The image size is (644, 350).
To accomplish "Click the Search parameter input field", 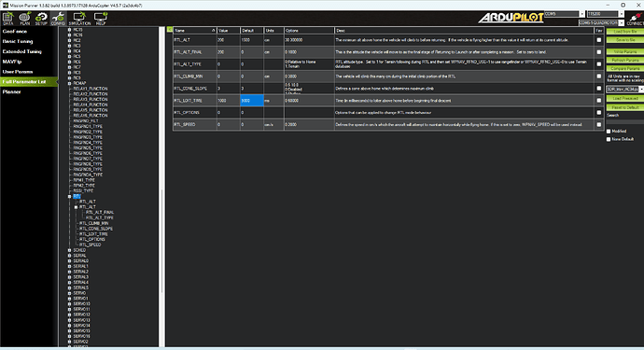I will [625, 121].
